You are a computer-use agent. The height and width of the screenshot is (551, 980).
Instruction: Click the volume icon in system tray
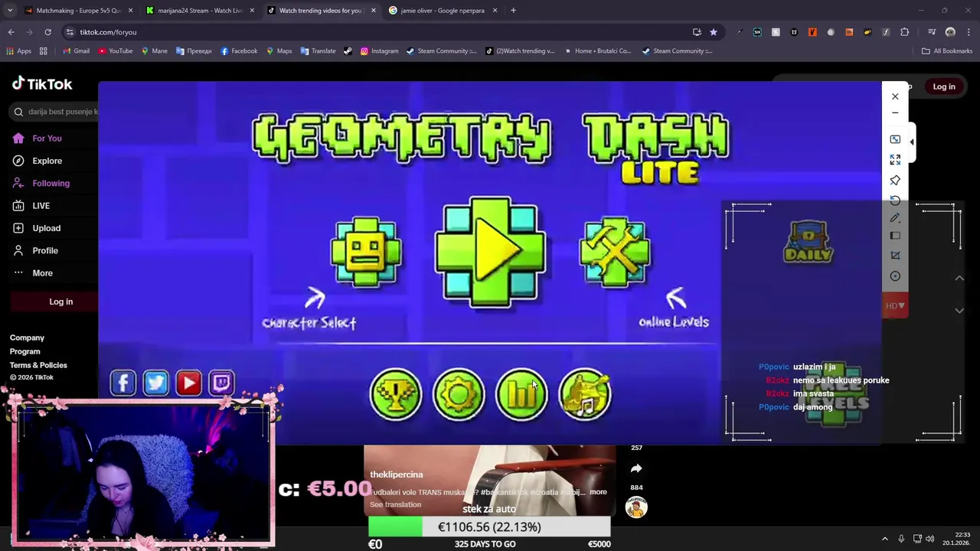(930, 539)
